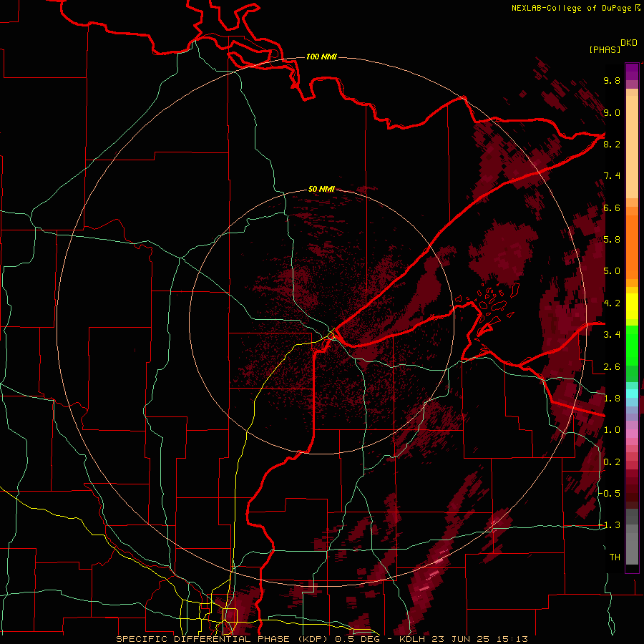Click the 3.4 value on the color scale
Viewport: 644px width, 644px height.
[x=612, y=335]
